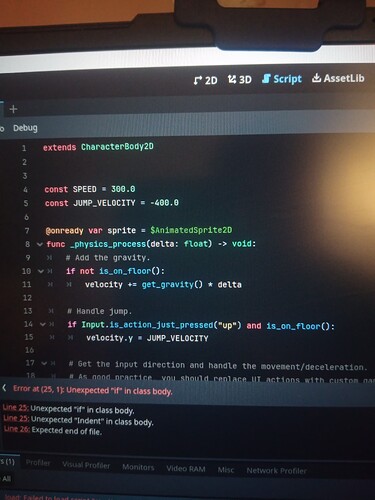Add a new scene tab with plus icon
The height and width of the screenshot is (500, 375).
(13, 109)
